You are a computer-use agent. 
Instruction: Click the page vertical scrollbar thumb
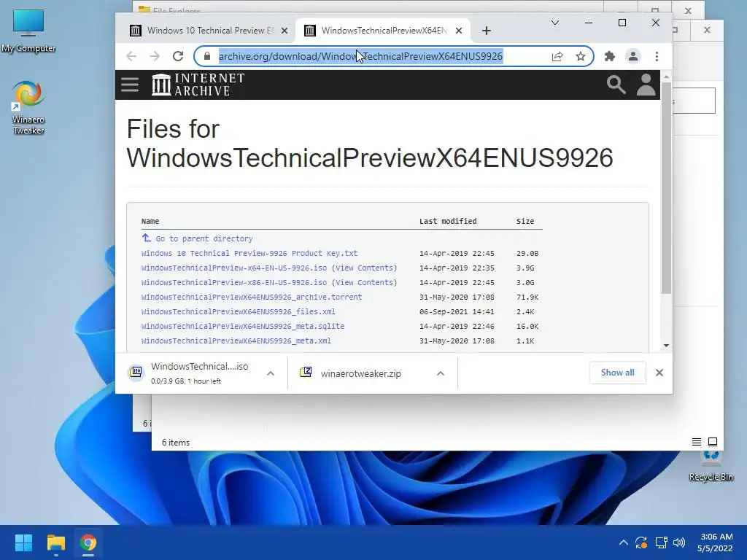click(666, 188)
